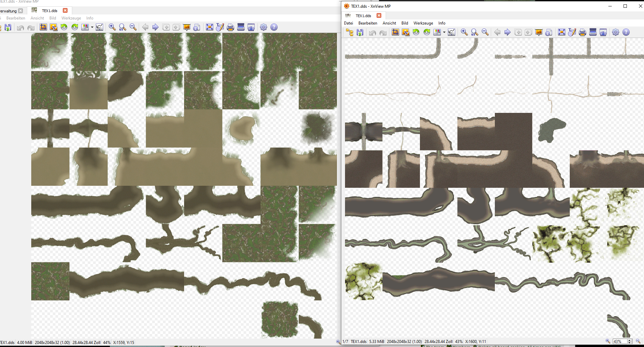Select Crop tool in right window toolbar
The height and width of the screenshot is (347, 644).
pos(395,32)
